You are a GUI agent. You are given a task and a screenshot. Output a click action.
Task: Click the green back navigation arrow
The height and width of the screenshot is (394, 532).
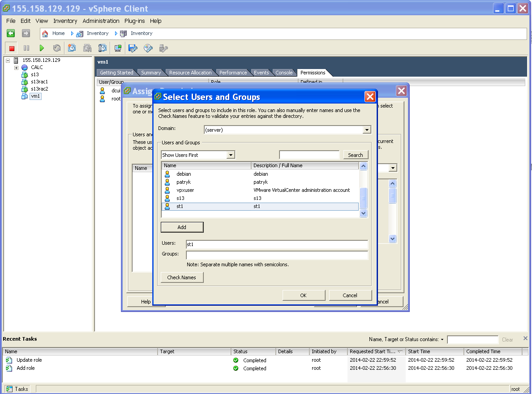click(x=11, y=33)
